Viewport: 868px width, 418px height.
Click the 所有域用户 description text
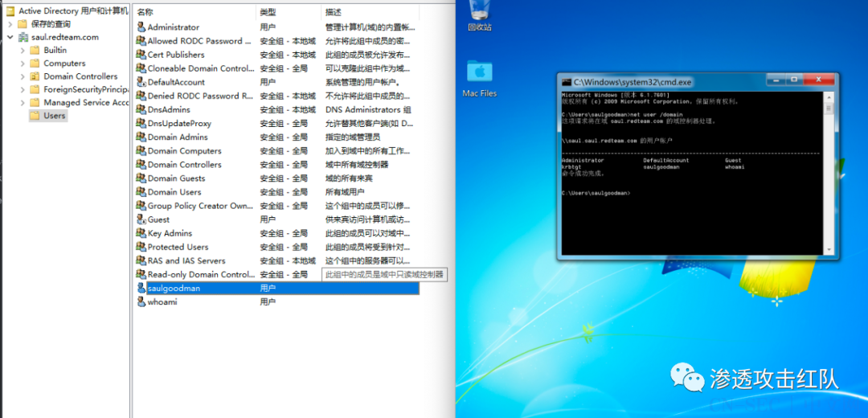pos(345,192)
